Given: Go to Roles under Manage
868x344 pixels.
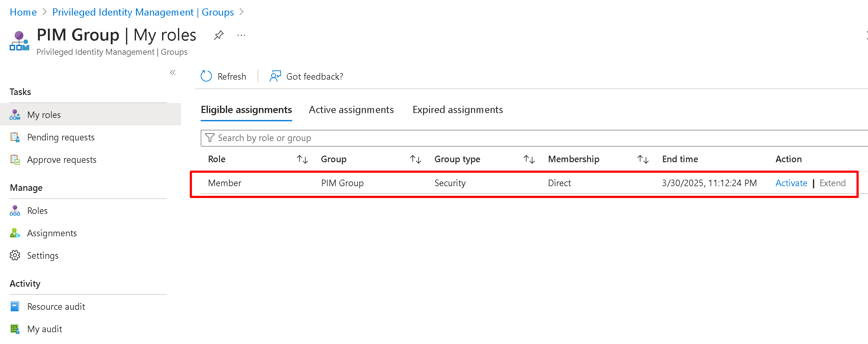Looking at the screenshot, I should 37,210.
